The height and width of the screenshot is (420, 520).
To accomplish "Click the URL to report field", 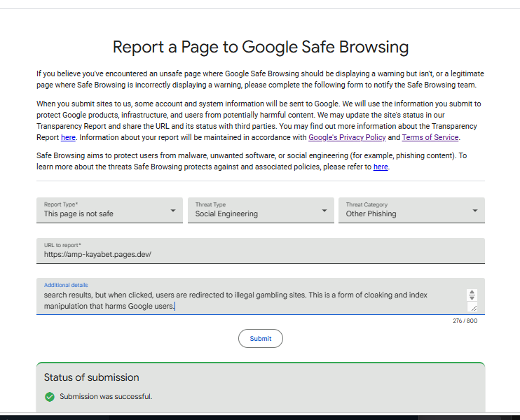I will tap(260, 251).
